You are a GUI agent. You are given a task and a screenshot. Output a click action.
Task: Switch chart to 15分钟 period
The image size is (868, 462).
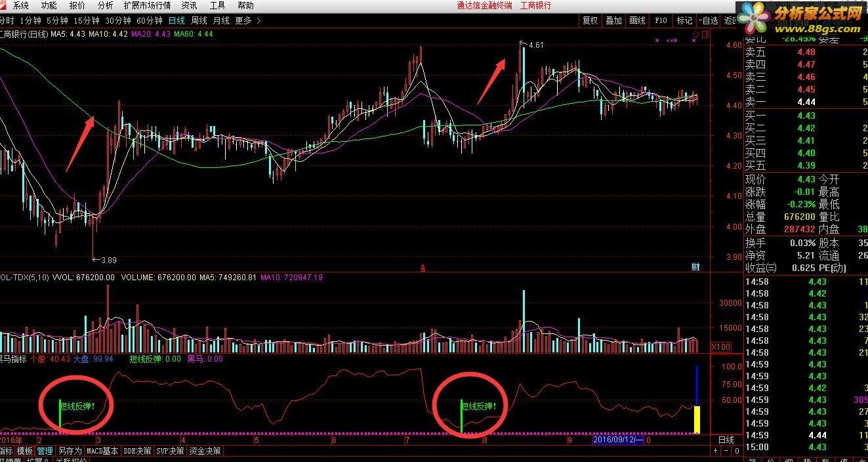pos(86,20)
